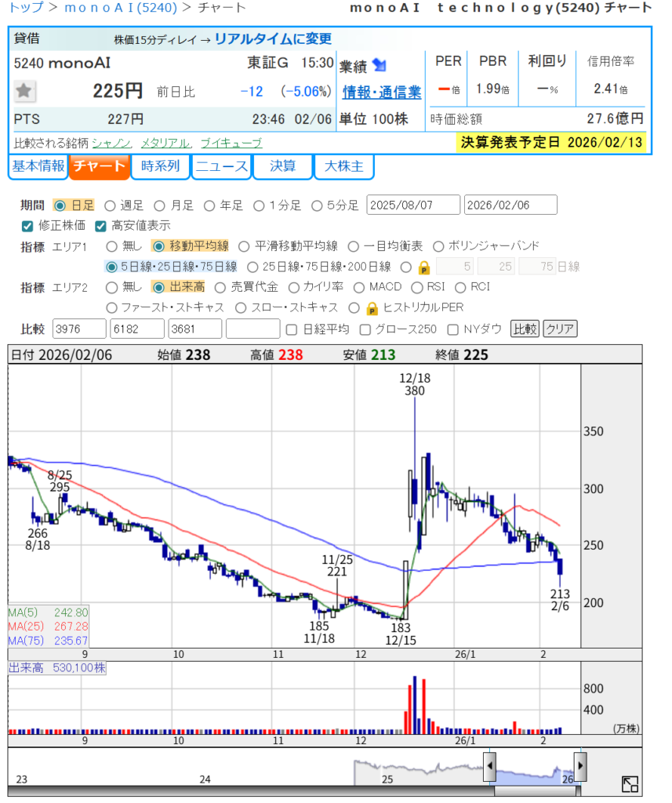
Task: Click the blue arrow icon next to 業績
Action: click(380, 65)
